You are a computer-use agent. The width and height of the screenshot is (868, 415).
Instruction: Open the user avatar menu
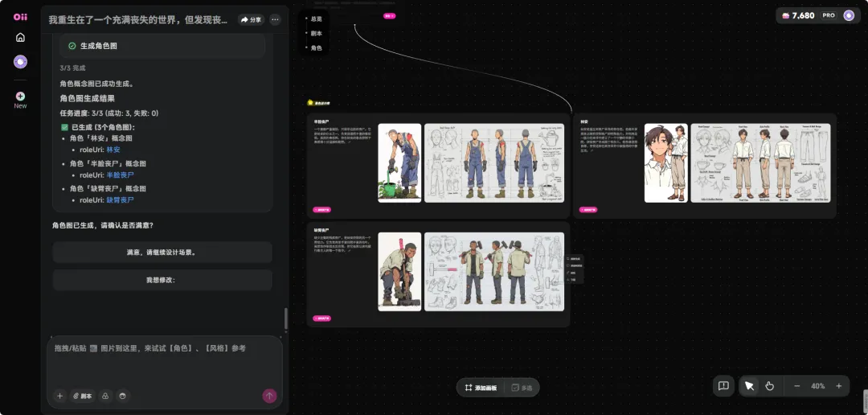[849, 15]
